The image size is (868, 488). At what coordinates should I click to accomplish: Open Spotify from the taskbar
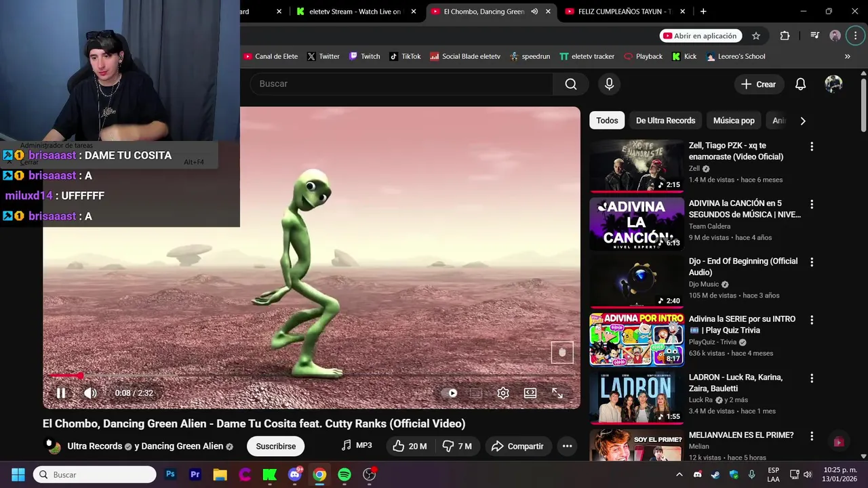(x=344, y=474)
